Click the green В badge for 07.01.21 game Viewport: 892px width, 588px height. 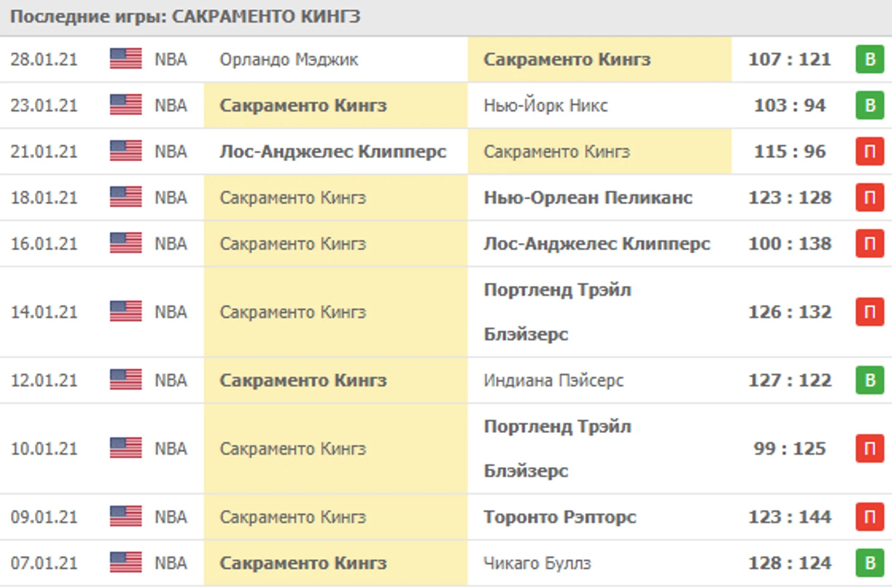click(x=869, y=562)
